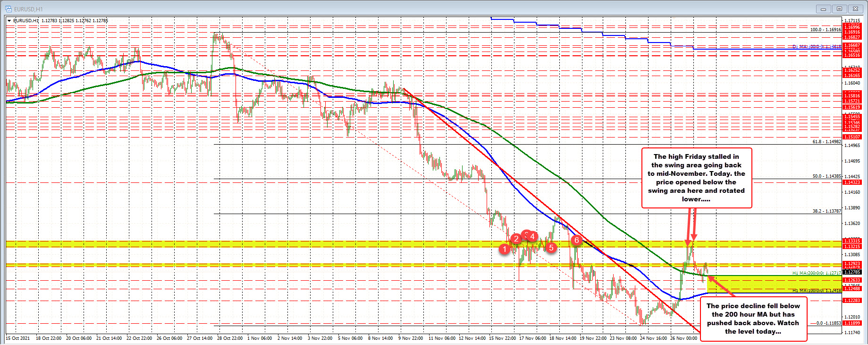Click the 22 Oct 22:00 time label
This screenshot has height=345, width=868.
pyautogui.click(x=139, y=338)
